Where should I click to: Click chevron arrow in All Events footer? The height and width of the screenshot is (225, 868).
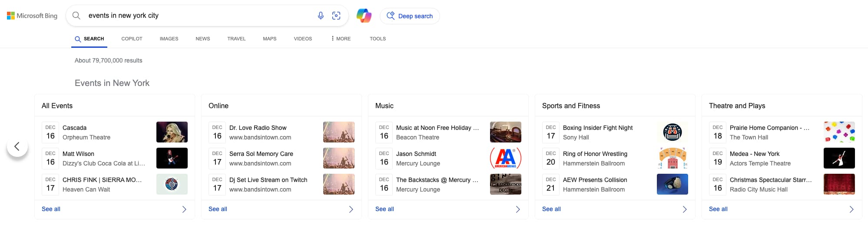pyautogui.click(x=184, y=209)
